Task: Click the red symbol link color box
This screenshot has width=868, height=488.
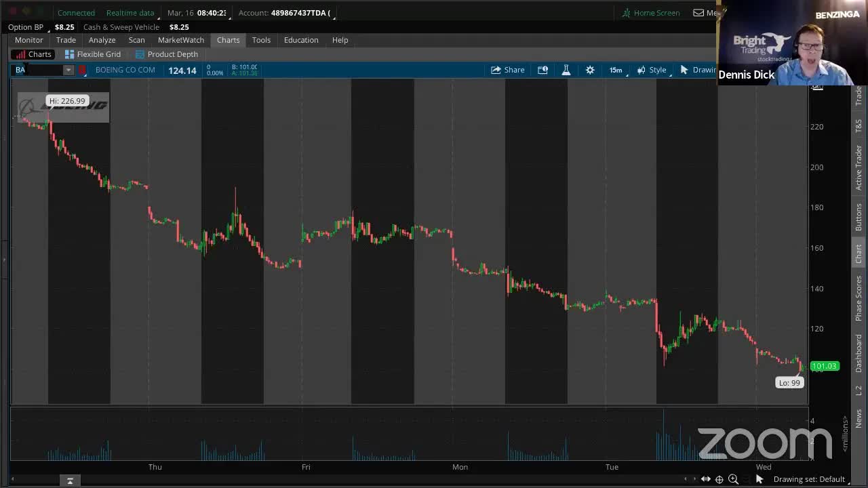Action: [83, 70]
